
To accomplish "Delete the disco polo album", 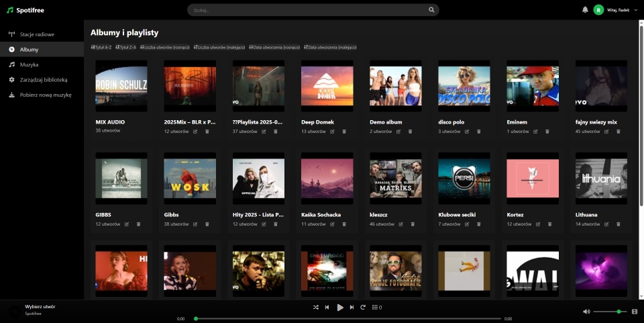I will point(478,132).
